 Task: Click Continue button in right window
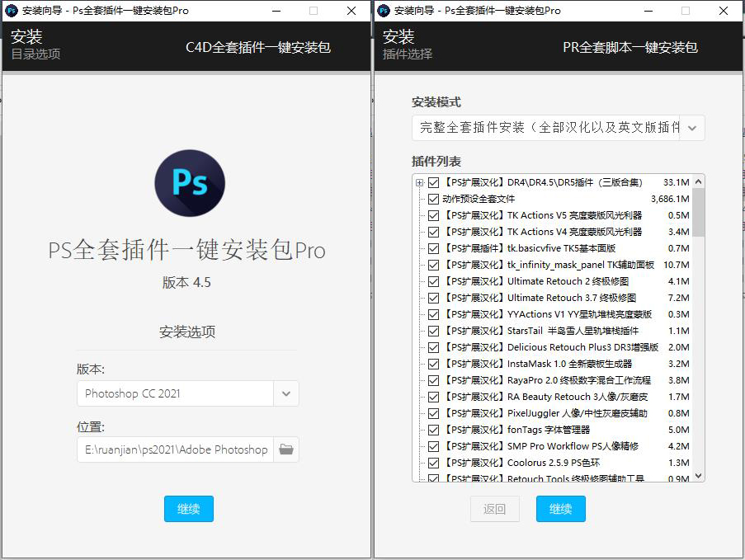coord(561,509)
